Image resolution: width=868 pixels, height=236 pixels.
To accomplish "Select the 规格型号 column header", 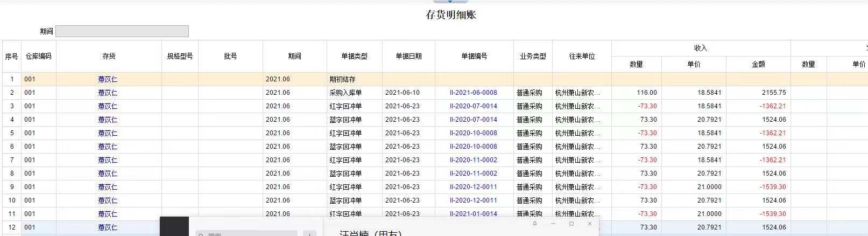I will 180,56.
